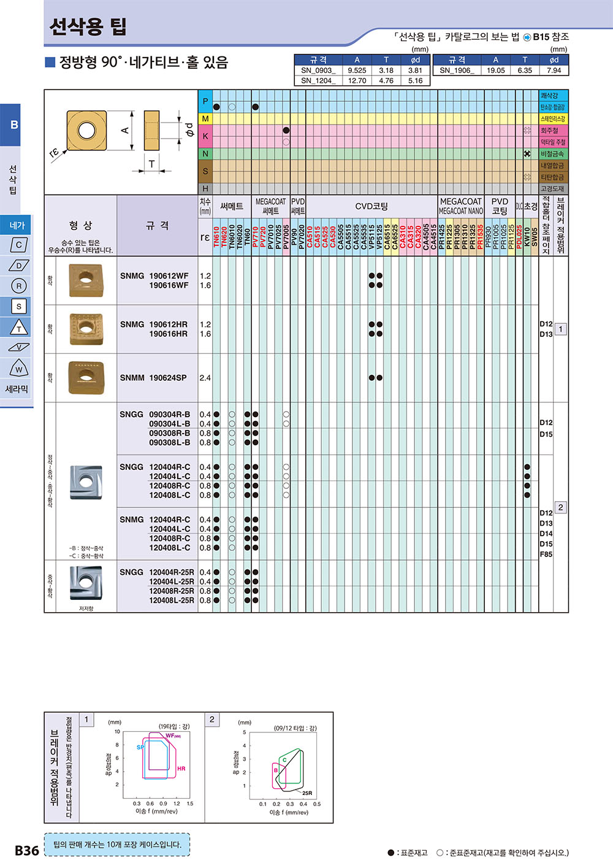Click the 써메트 grade group header
Viewport: 613px width, 868px height.
click(x=232, y=206)
